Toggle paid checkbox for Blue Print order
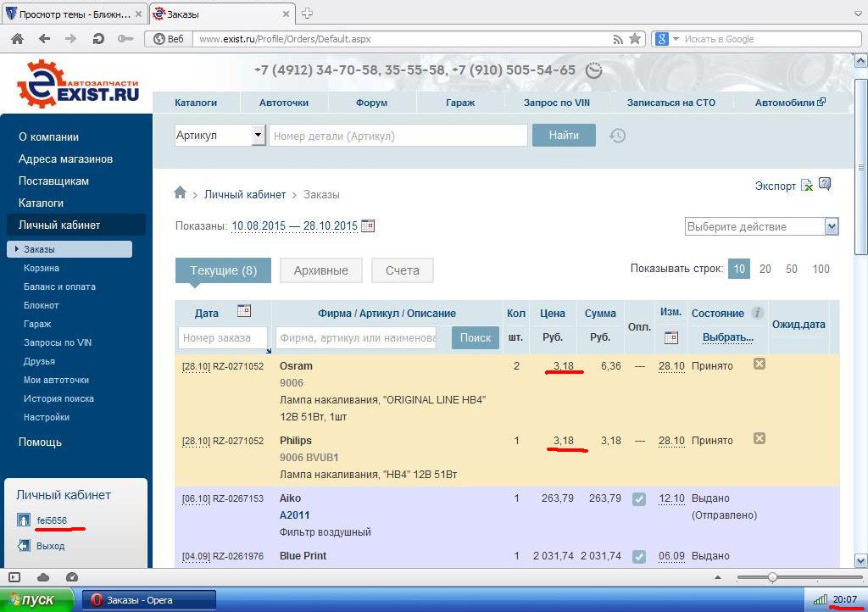This screenshot has width=868, height=612. [x=639, y=557]
